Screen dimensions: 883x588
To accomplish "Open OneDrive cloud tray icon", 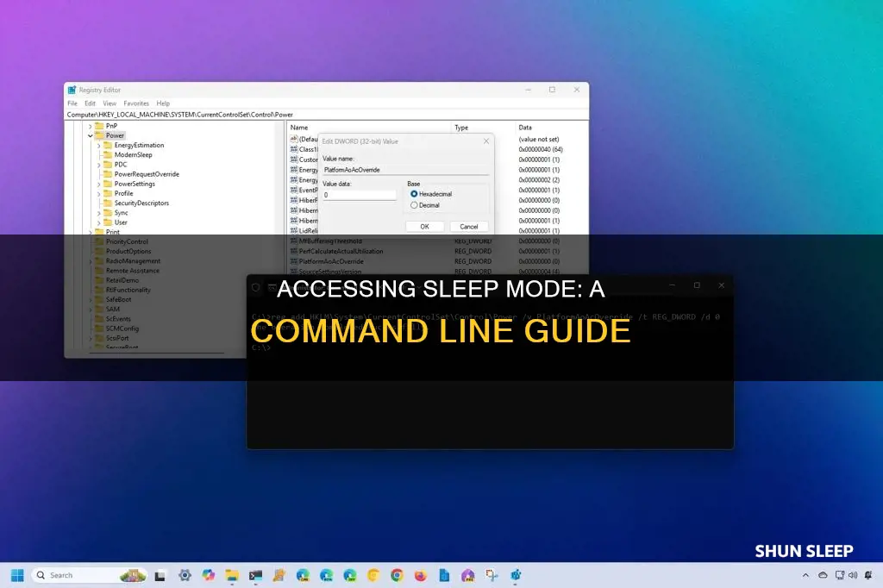I will pyautogui.click(x=823, y=575).
